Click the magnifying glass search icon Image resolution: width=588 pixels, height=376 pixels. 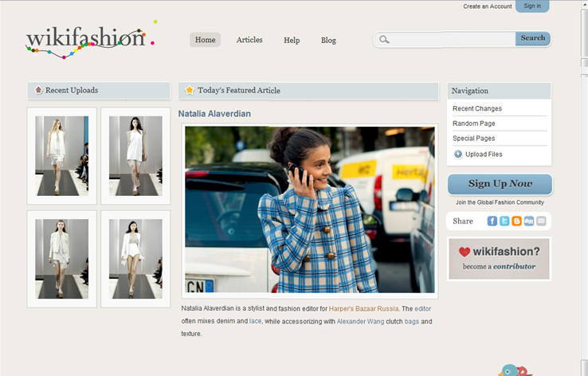coord(385,39)
